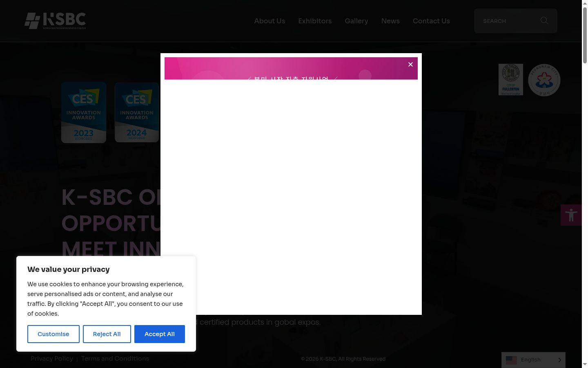Click the pink popup banner image
This screenshot has width=588, height=368.
pos(291,68)
